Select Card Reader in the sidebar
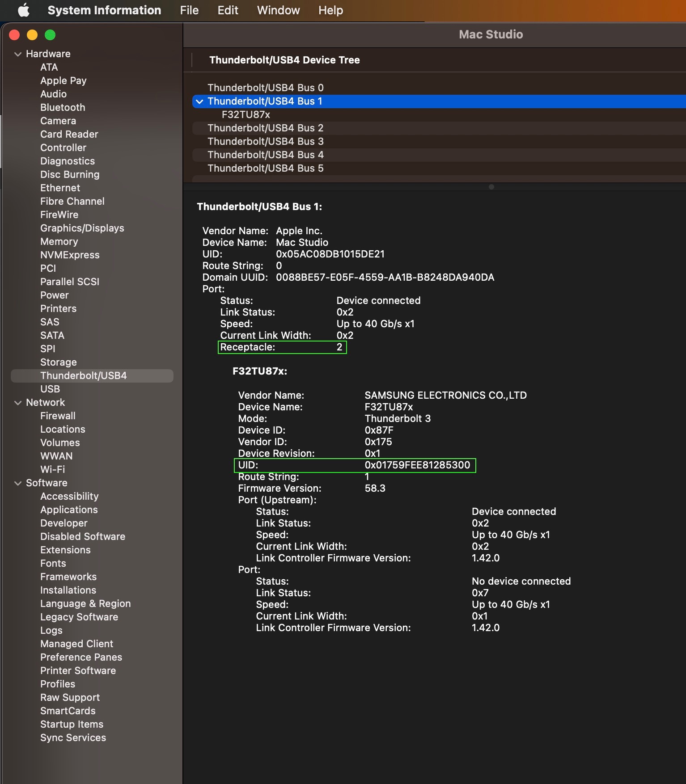 coord(69,134)
